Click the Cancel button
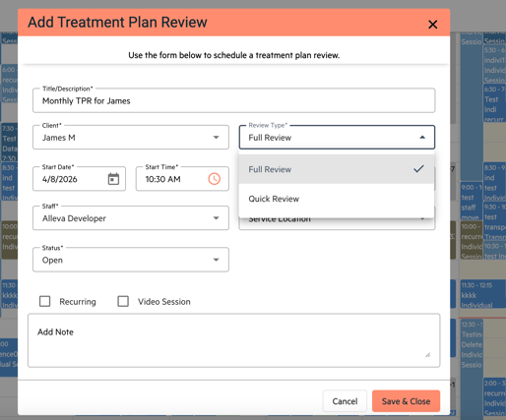 [x=345, y=401]
